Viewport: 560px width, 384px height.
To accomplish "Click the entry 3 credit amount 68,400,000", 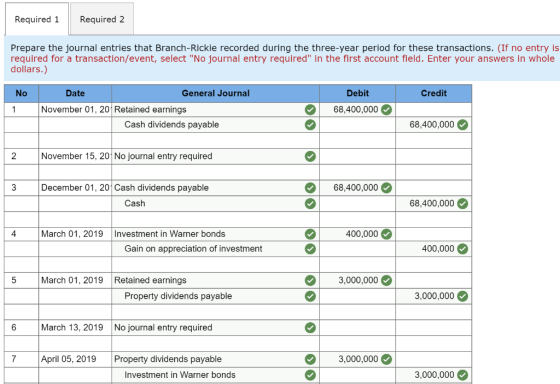I will click(x=431, y=204).
